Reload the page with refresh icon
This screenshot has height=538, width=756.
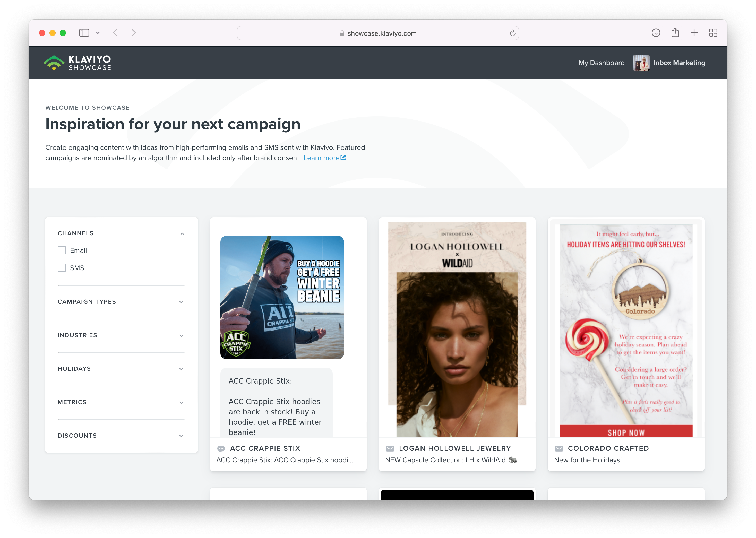point(512,33)
